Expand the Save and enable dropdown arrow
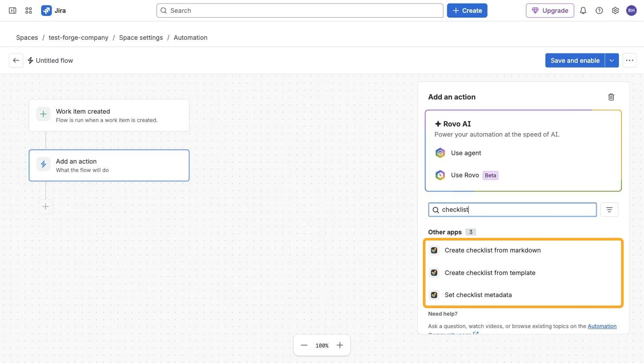The width and height of the screenshot is (644, 363). pyautogui.click(x=612, y=61)
